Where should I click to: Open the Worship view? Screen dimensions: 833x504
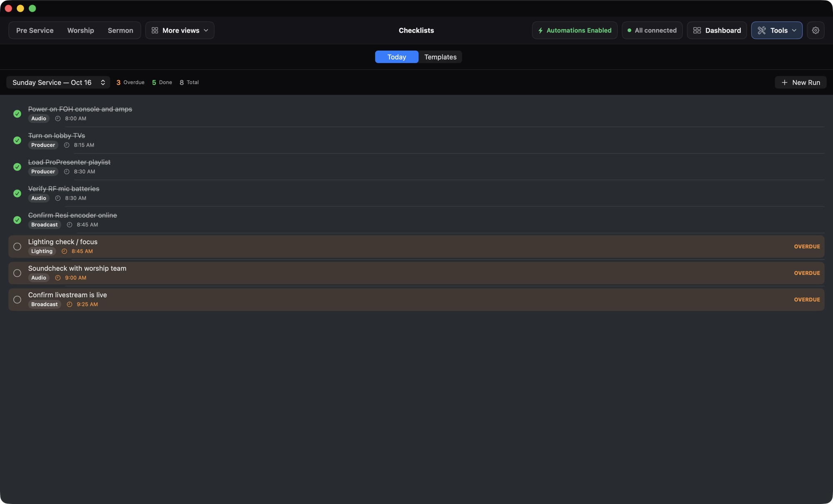point(80,30)
